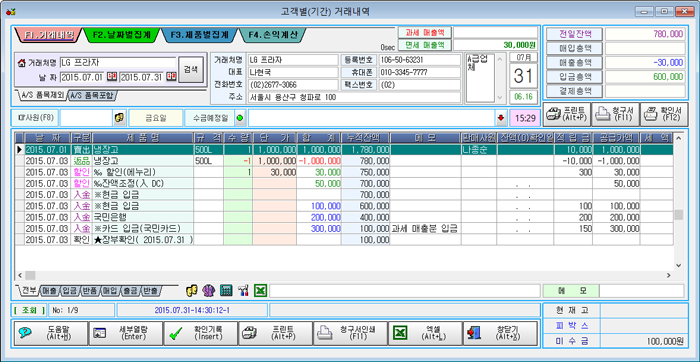
Task: Select the % 할인(에누리) row
Action: (344, 172)
